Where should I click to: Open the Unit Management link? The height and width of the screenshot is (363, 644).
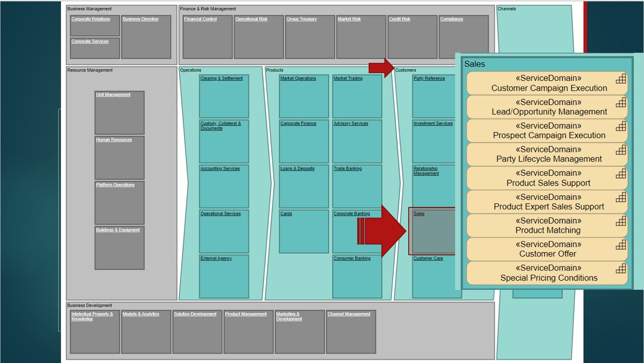[113, 95]
